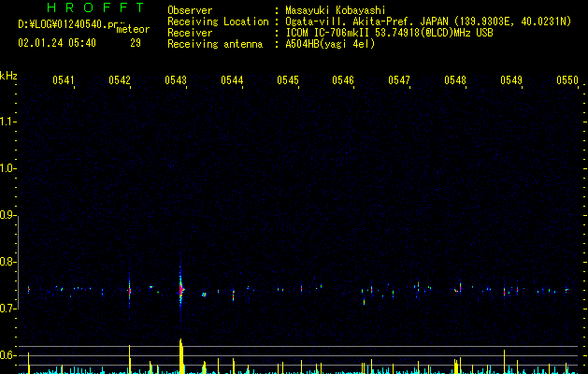588x374 pixels.
Task: Click the observer name Masayuki Kobayashi
Action: click(x=336, y=10)
